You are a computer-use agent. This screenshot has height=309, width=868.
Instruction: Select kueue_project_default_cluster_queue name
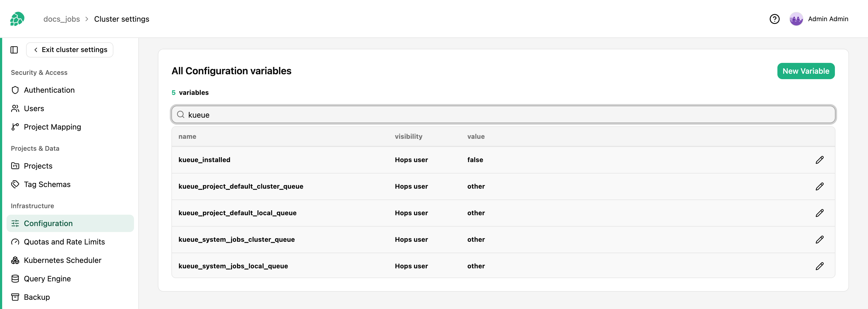coord(241,186)
